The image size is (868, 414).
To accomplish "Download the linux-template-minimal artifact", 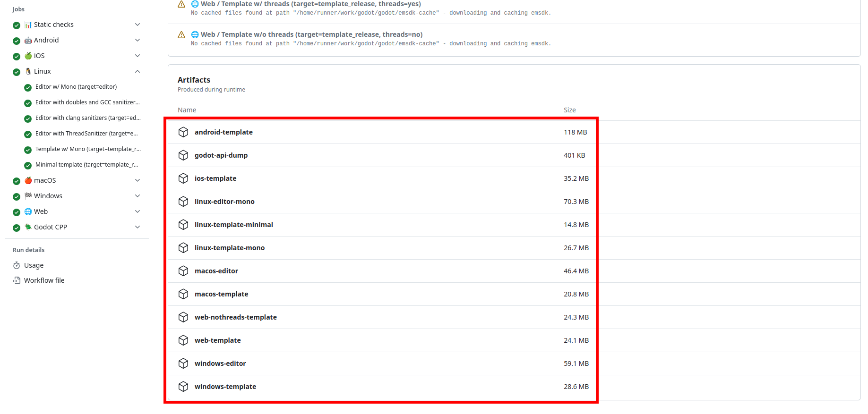I will click(x=234, y=225).
